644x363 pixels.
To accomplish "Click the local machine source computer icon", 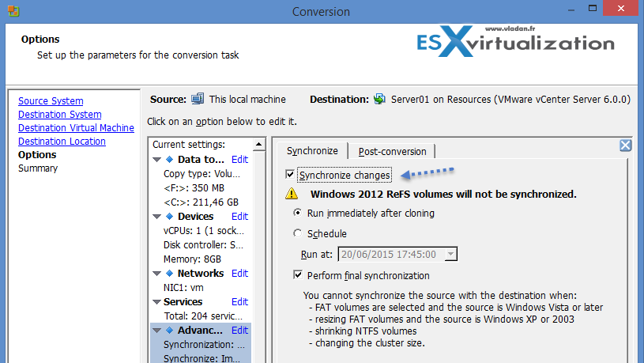I will pos(198,99).
